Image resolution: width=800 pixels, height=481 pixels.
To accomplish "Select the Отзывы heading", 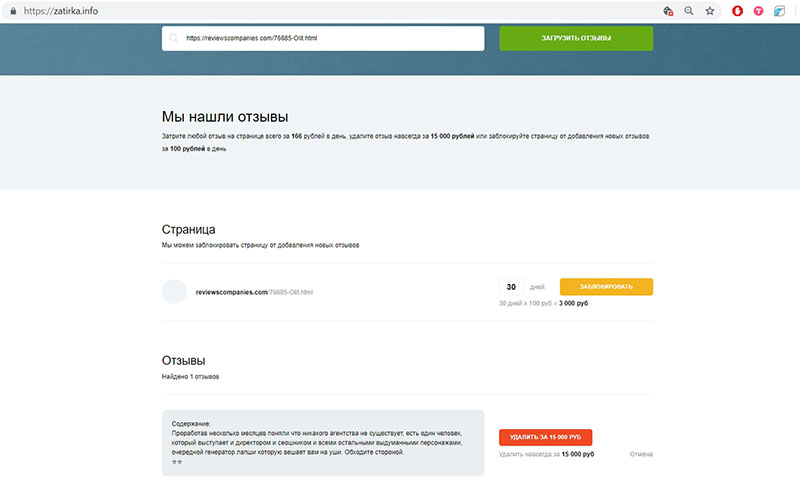I will pos(183,361).
